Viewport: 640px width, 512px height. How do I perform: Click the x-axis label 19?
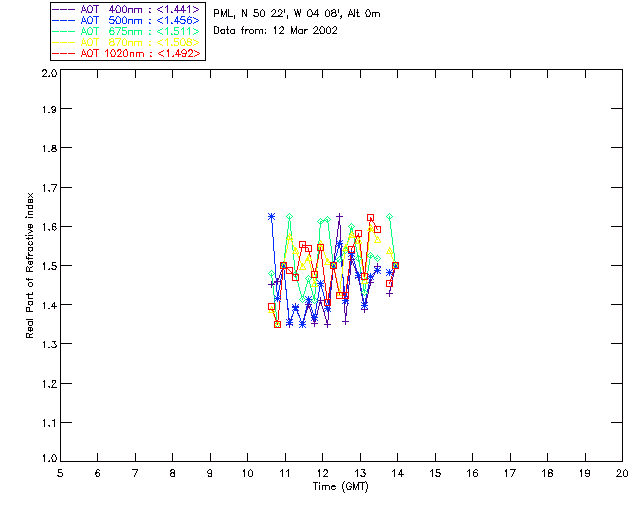pyautogui.click(x=585, y=473)
